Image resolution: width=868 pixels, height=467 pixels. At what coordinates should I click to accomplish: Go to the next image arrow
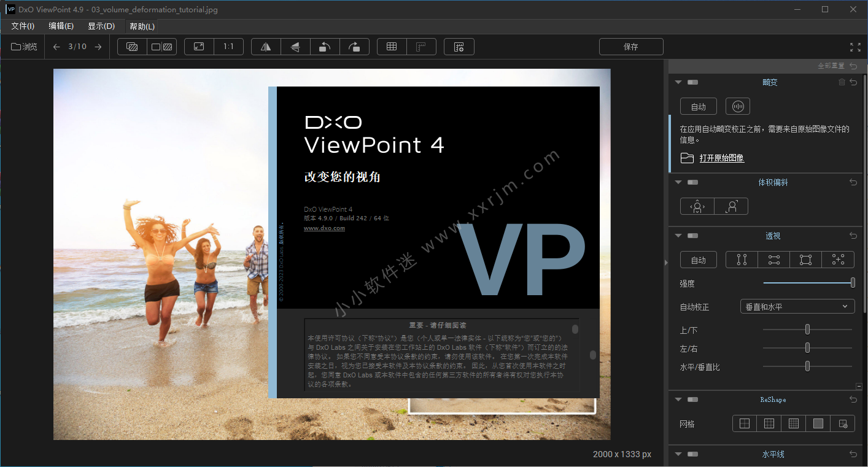point(98,47)
